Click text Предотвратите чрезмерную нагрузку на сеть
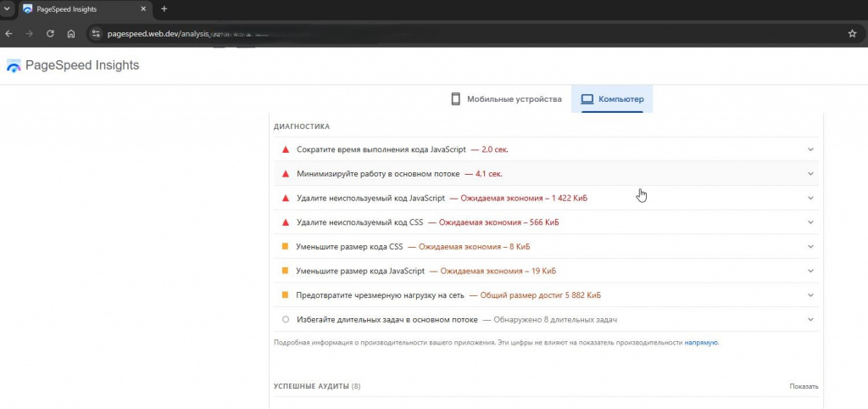The width and height of the screenshot is (868, 409). pyautogui.click(x=381, y=295)
